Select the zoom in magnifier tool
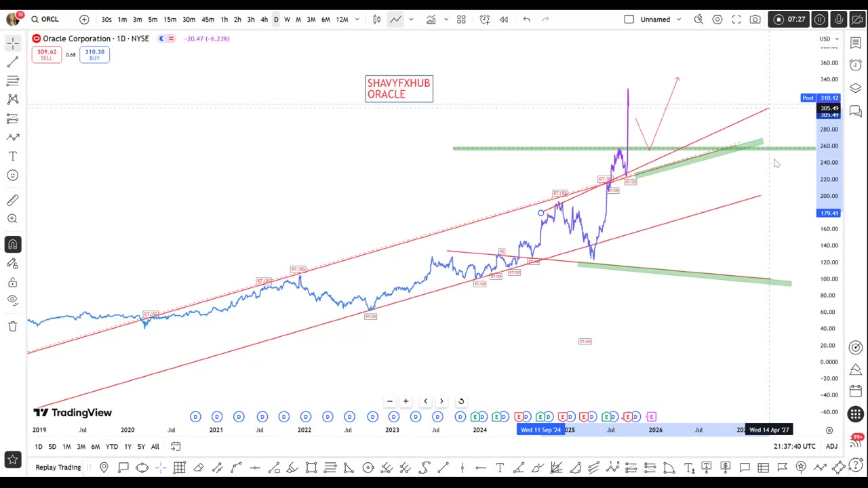The image size is (868, 488). tap(12, 219)
